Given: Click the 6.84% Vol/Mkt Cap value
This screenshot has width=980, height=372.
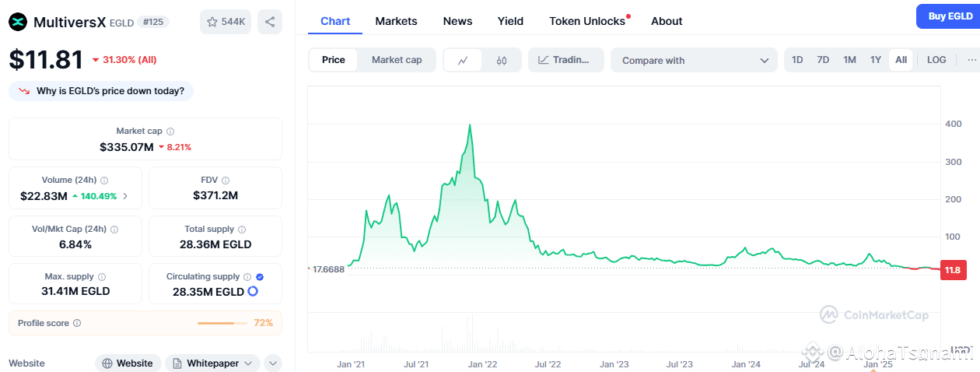Looking at the screenshot, I should click(x=75, y=244).
